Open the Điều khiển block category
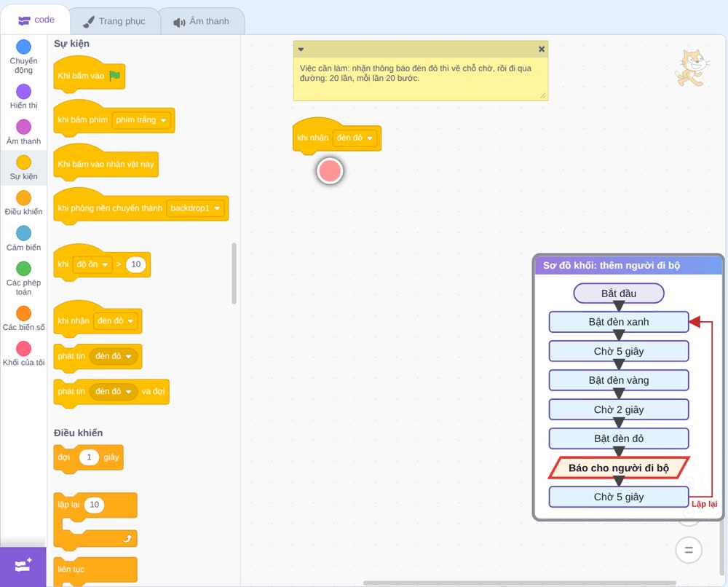Viewport: 728px width, 587px height. pos(23,203)
